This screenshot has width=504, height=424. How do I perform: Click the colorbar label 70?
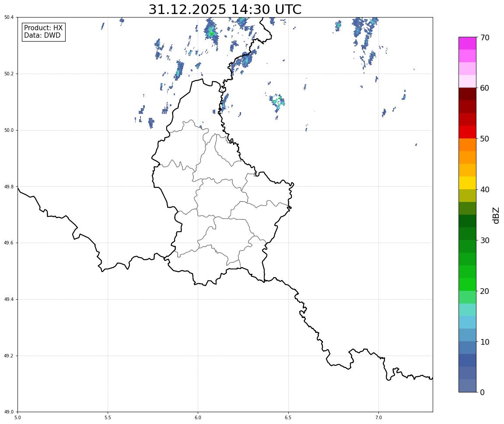[485, 38]
